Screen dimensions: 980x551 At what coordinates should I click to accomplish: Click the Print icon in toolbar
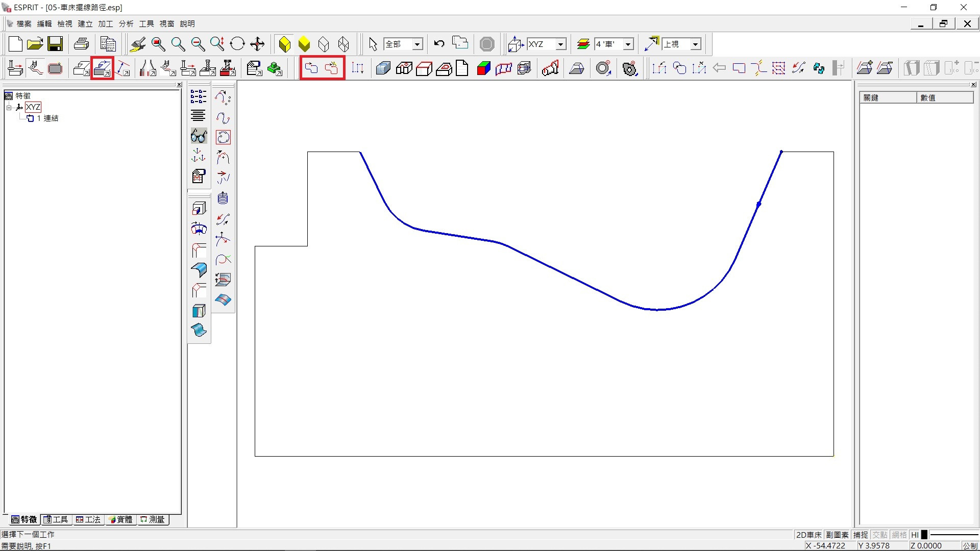point(81,44)
